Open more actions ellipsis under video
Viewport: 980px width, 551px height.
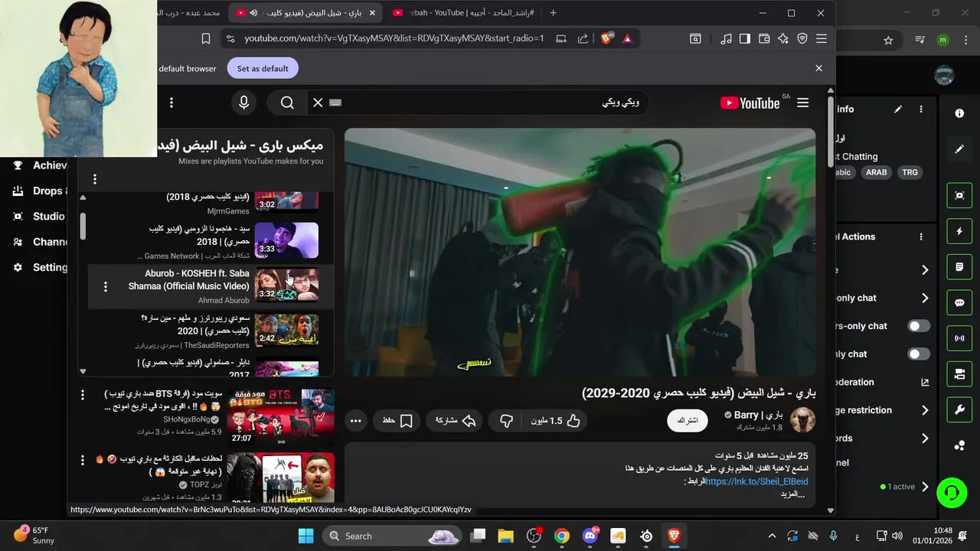point(355,420)
